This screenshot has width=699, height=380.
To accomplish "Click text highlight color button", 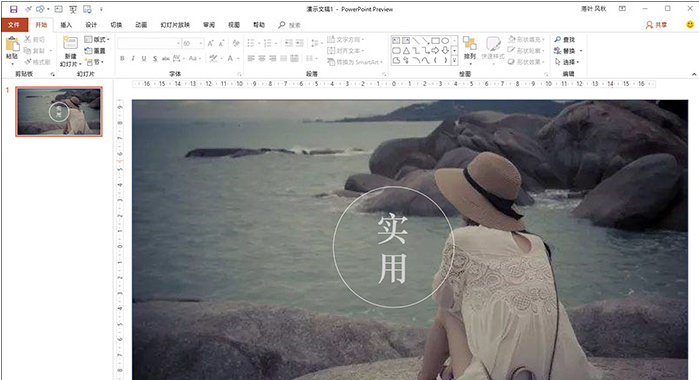I will click(213, 58).
